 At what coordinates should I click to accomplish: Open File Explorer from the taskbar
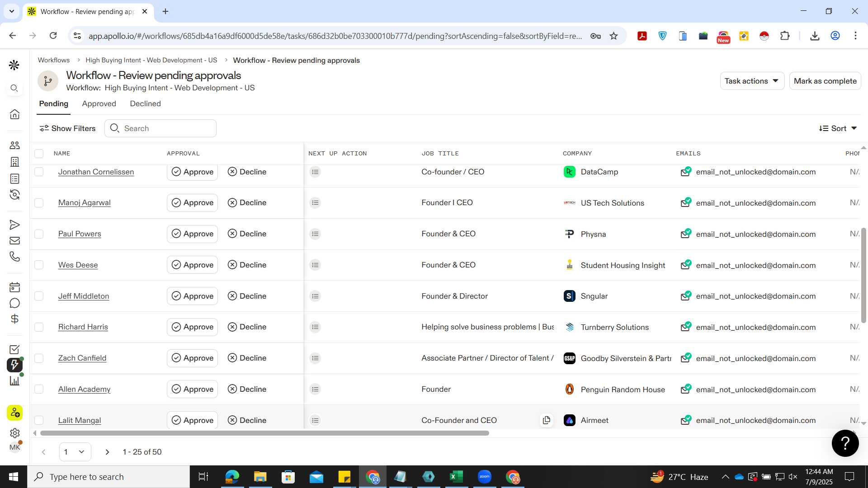pos(260,477)
